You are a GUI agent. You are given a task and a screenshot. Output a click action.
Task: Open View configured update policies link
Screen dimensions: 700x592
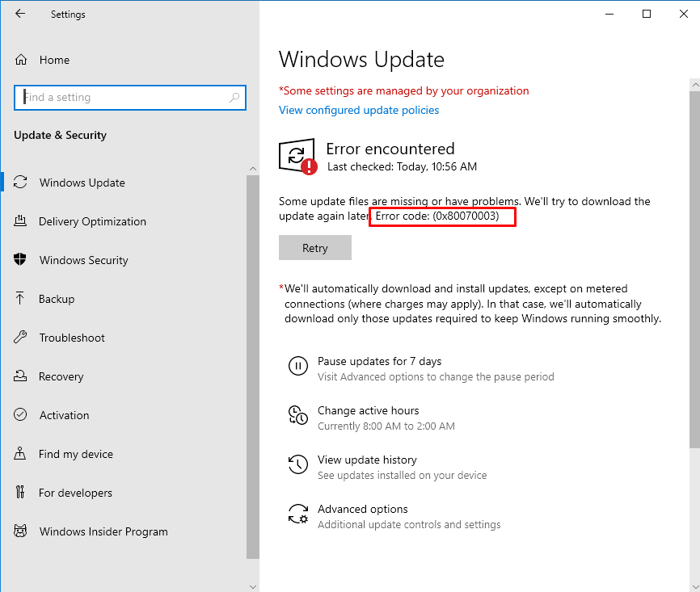coord(359,110)
